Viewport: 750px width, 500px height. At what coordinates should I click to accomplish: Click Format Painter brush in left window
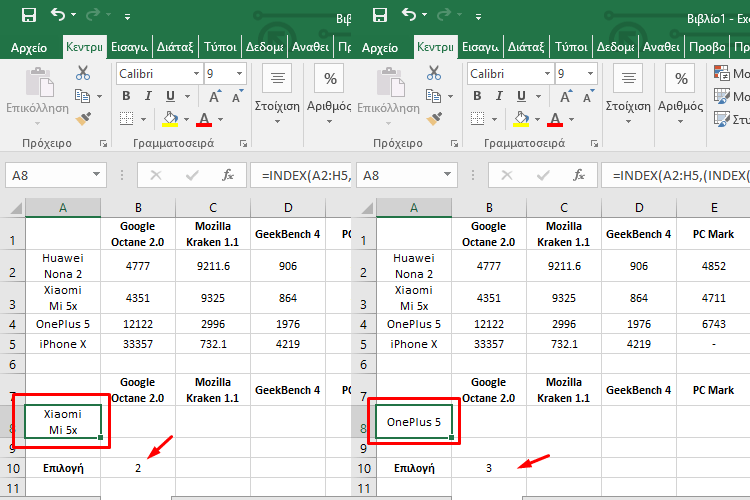[83, 119]
